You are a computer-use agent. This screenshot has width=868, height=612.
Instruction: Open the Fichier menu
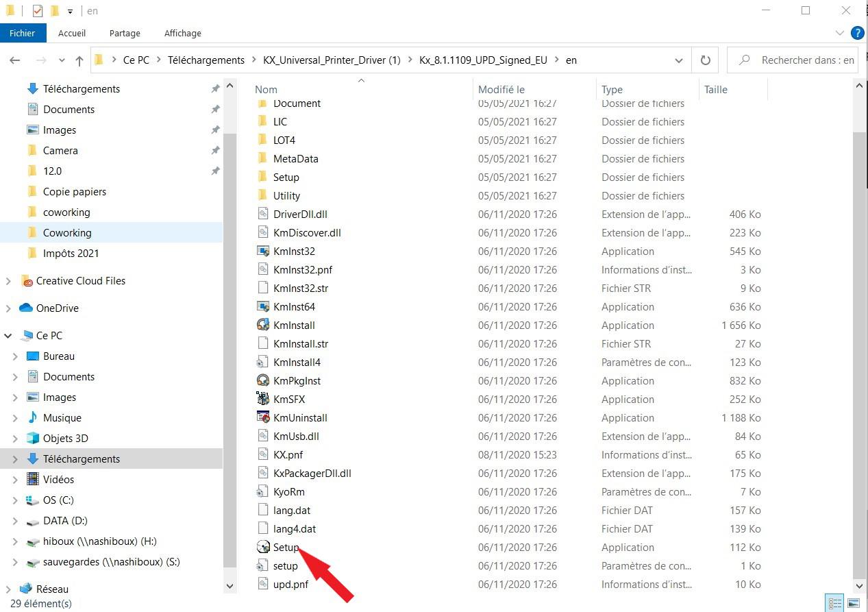pyautogui.click(x=23, y=33)
